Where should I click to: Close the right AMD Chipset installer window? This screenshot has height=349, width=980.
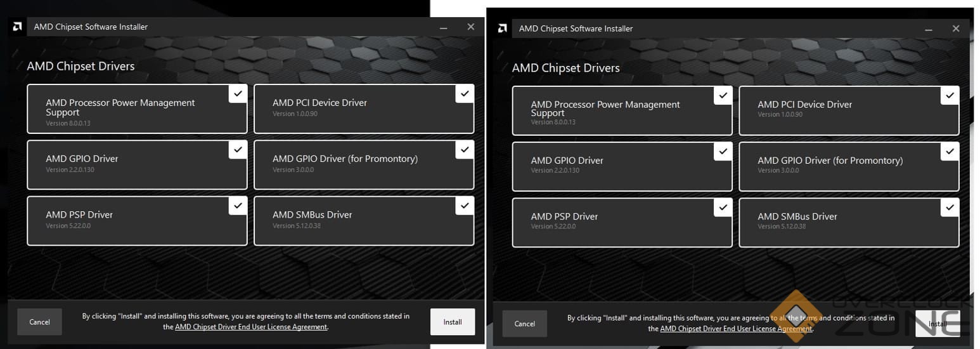pos(955,29)
